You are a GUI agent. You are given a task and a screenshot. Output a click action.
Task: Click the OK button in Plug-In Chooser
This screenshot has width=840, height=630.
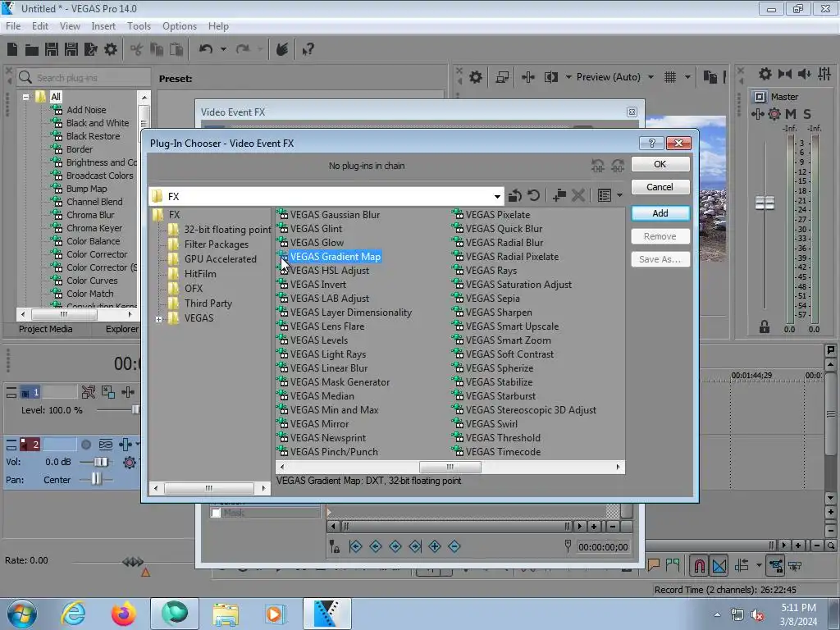[x=660, y=164]
